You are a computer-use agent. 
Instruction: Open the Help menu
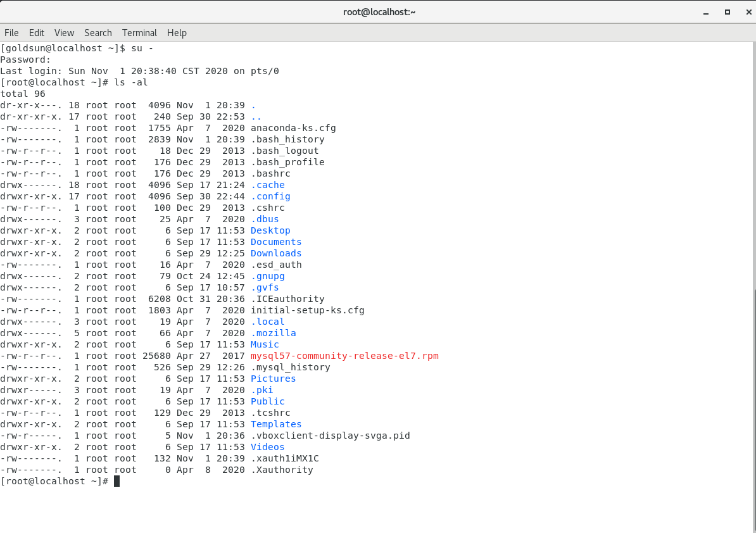[177, 33]
